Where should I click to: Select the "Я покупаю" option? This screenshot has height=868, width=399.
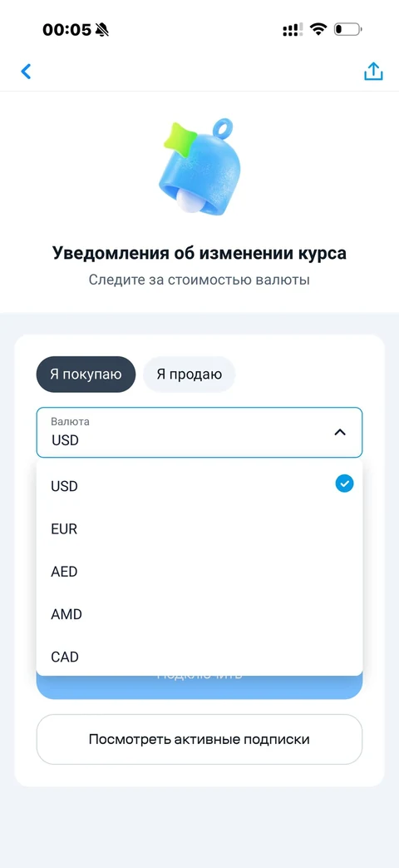coord(86,374)
